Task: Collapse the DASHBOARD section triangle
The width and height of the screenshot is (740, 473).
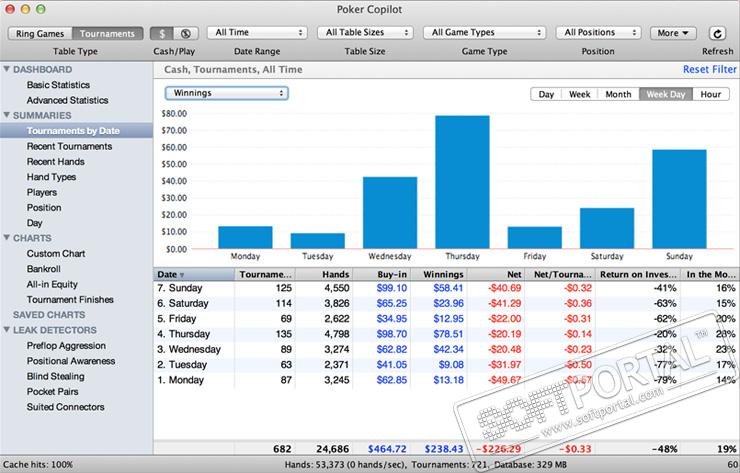Action: tap(7, 69)
